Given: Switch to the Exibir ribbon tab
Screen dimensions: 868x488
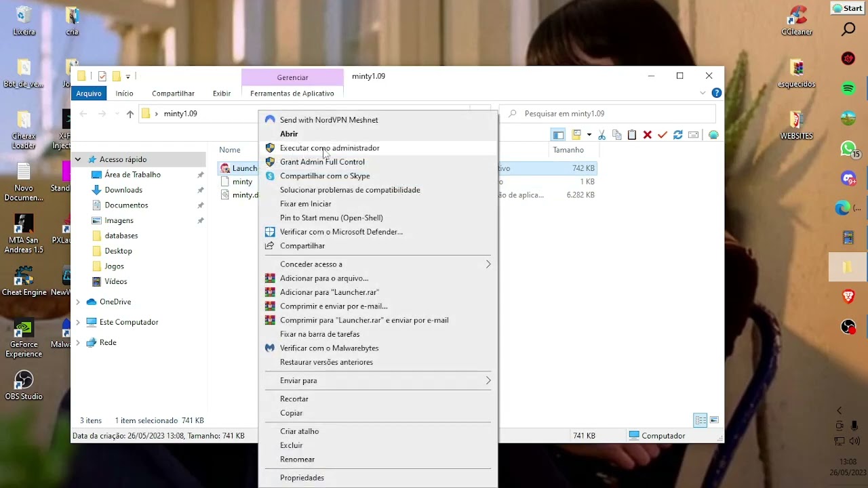Looking at the screenshot, I should 222,94.
